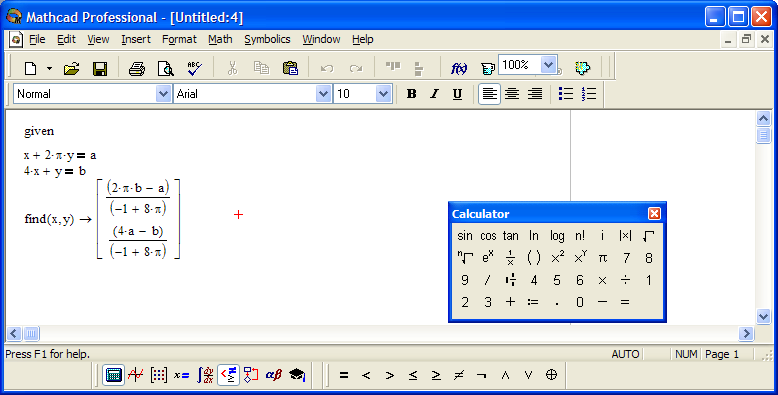Open the Resource Center icon
Viewport: 778px width, 395px height.
(x=583, y=68)
